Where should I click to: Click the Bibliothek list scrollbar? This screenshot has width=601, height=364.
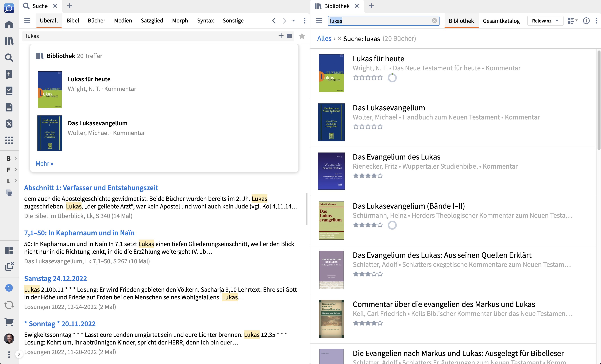pyautogui.click(x=599, y=100)
